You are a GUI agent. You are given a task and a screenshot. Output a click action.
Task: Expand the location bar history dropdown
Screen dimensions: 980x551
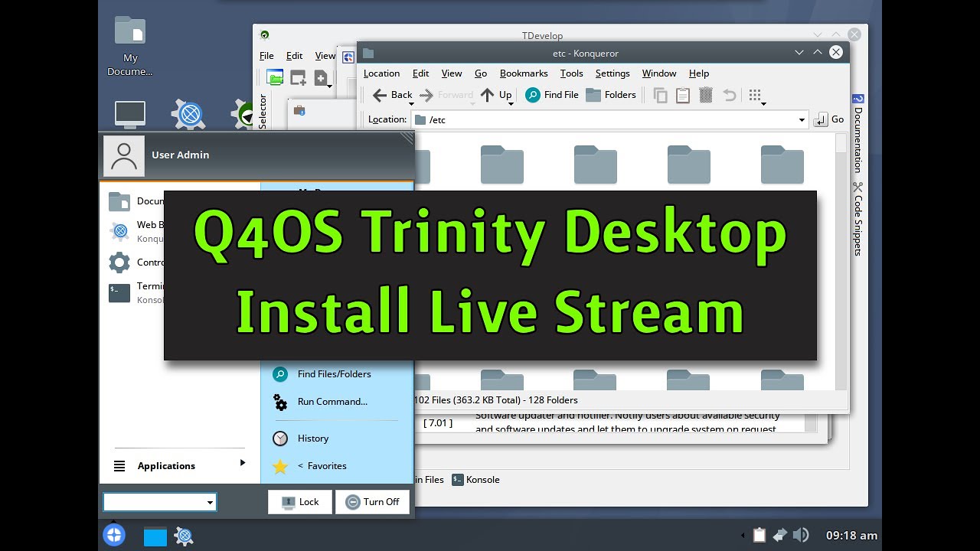802,120
